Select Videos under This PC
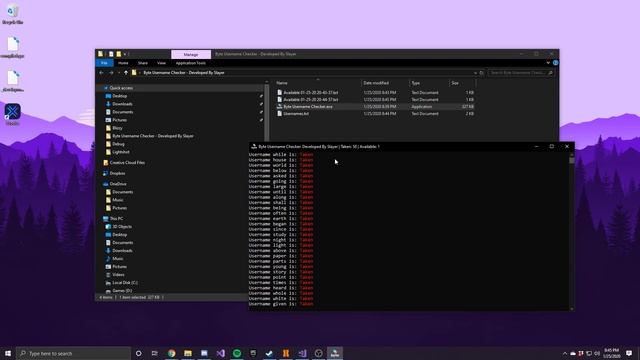The width and height of the screenshot is (640, 360). point(118,275)
